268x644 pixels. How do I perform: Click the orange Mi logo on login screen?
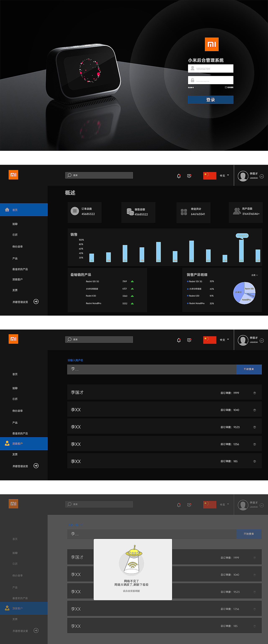coord(211,44)
